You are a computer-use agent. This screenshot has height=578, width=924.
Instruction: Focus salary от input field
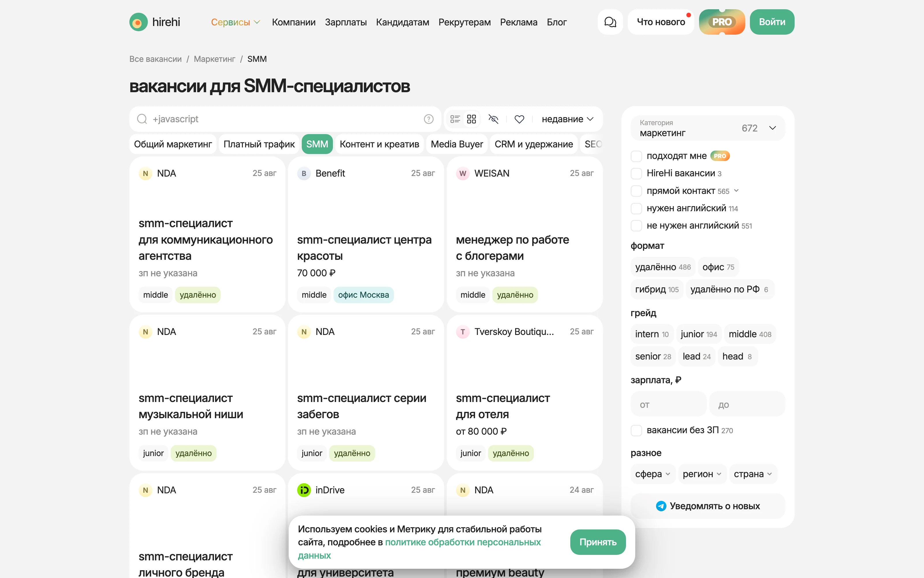tap(668, 404)
